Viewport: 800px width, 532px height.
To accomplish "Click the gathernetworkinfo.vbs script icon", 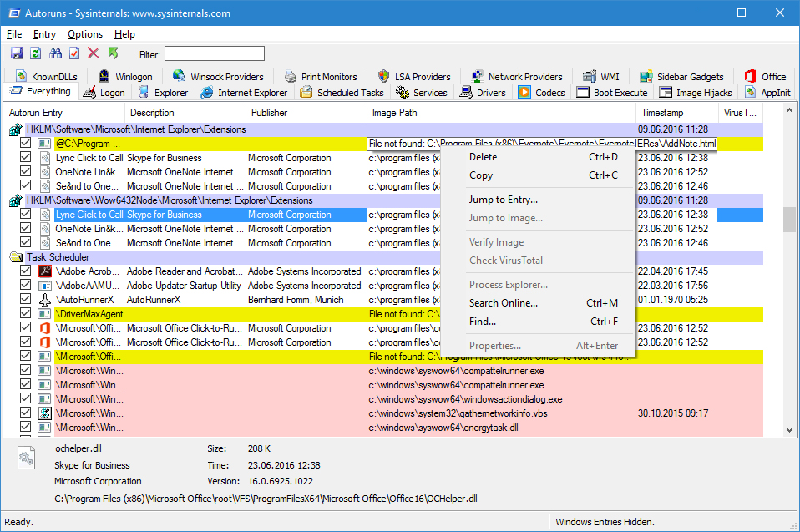I will pos(45,413).
